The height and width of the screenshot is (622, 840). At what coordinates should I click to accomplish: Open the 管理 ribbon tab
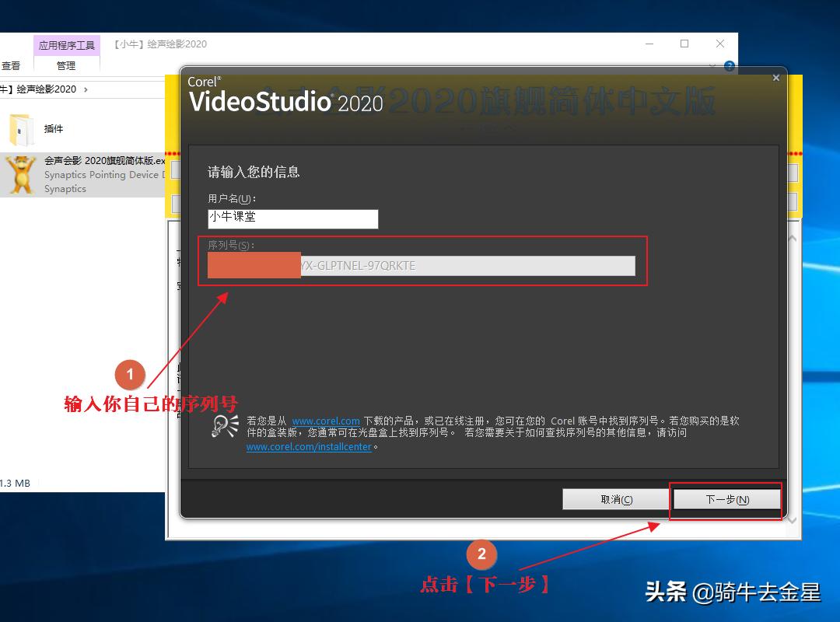click(67, 65)
